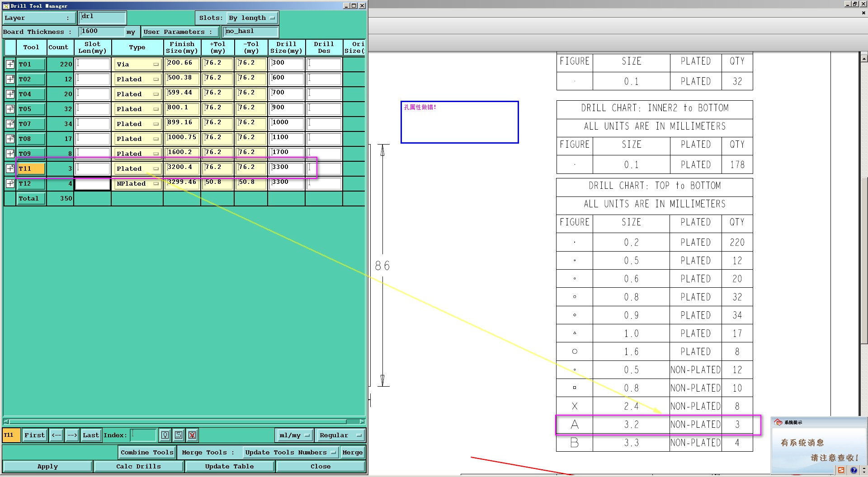Click the User Parameters button

(180, 32)
